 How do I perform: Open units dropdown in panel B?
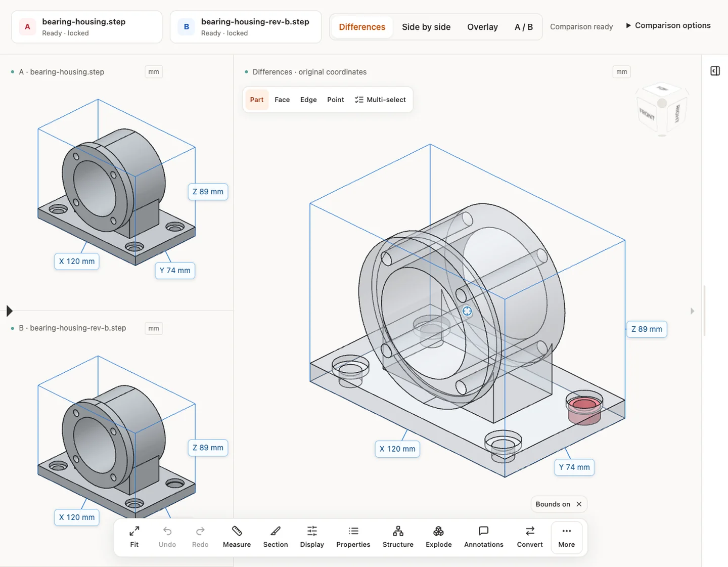(x=154, y=328)
